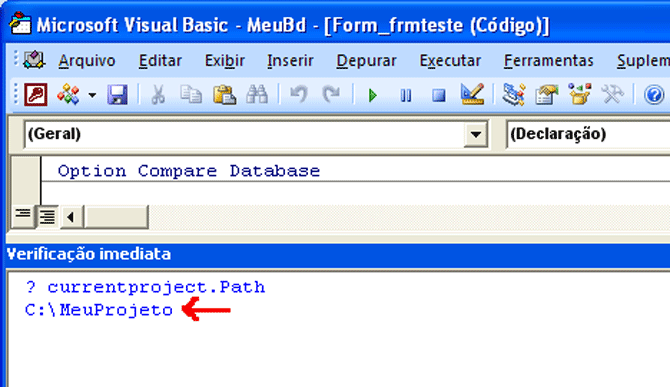
Task: Run the code with the green play icon
Action: point(373,95)
